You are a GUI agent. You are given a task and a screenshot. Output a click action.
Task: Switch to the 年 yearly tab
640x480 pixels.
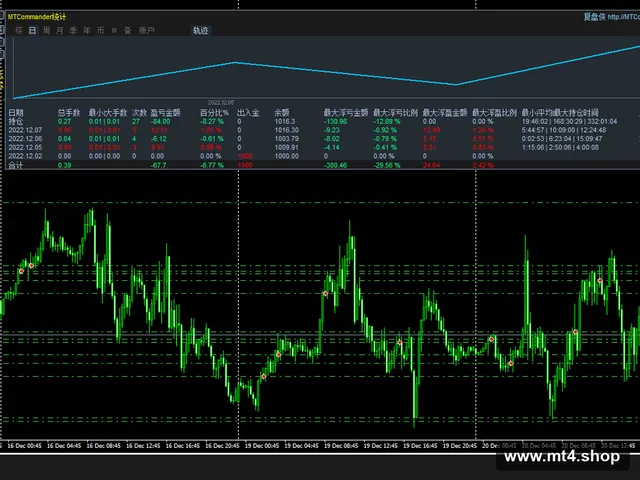pyautogui.click(x=87, y=31)
